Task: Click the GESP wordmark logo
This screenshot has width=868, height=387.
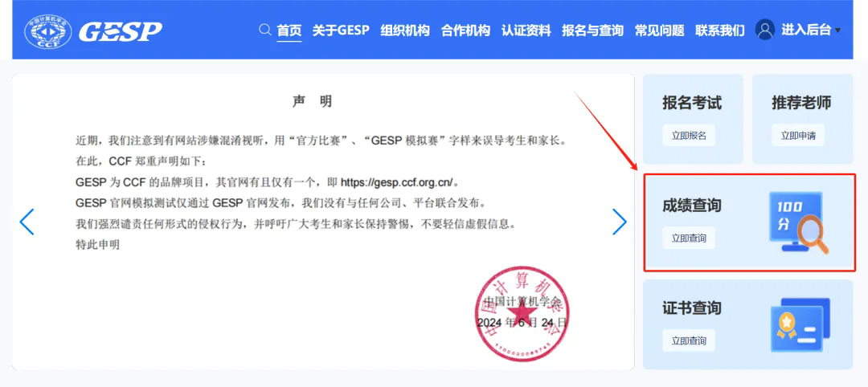Action: click(x=121, y=32)
